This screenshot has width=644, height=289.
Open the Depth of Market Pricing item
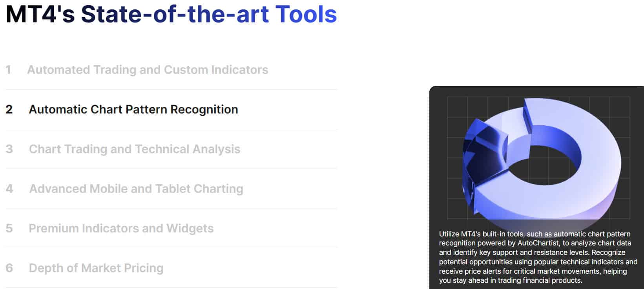pos(96,268)
